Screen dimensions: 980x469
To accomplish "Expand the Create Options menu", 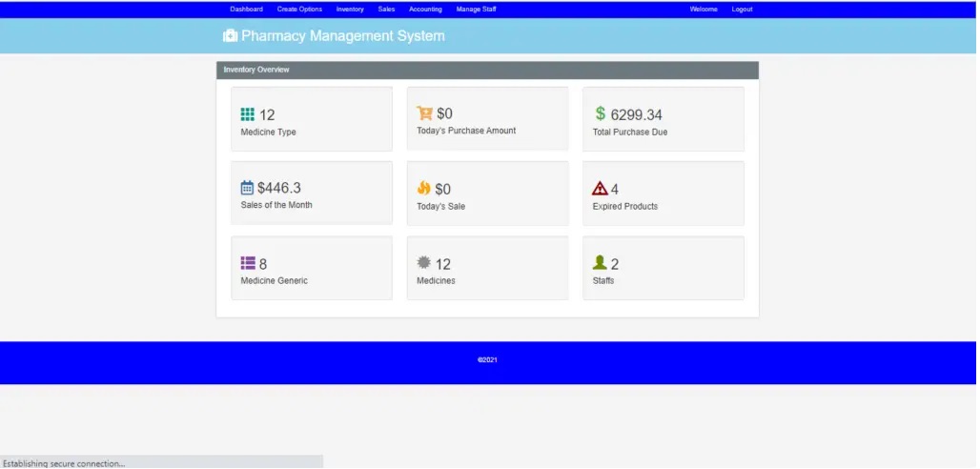I will pyautogui.click(x=299, y=10).
